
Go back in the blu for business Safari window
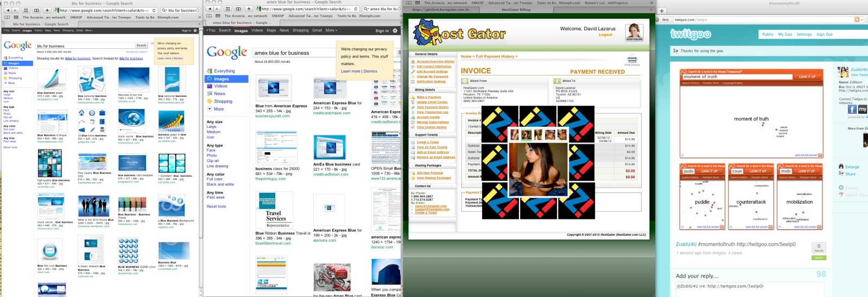pos(8,10)
